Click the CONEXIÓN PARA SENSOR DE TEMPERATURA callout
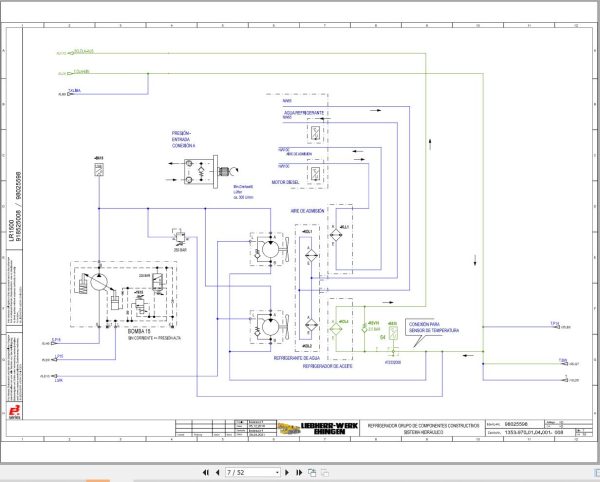This screenshot has height=482, width=600. tap(433, 327)
